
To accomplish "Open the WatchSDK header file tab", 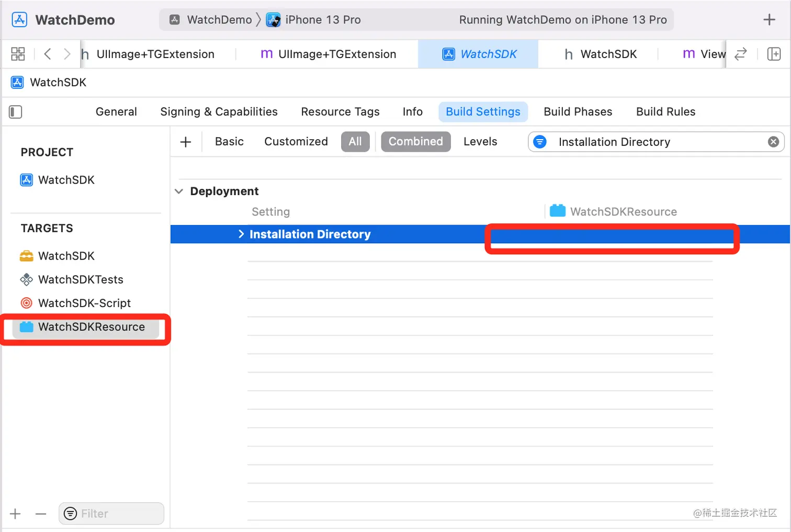I will [600, 54].
